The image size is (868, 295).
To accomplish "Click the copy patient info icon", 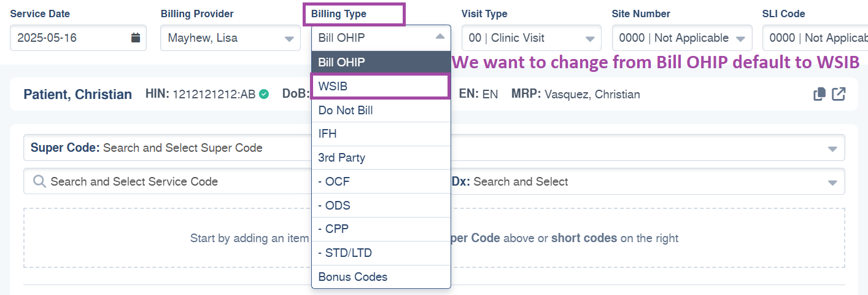I will tap(819, 94).
